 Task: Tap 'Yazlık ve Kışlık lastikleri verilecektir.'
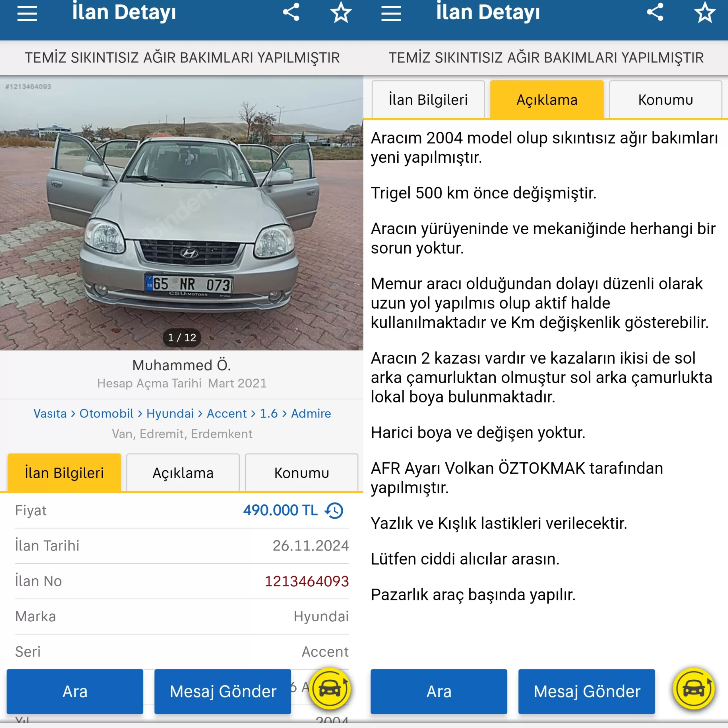pos(499,523)
